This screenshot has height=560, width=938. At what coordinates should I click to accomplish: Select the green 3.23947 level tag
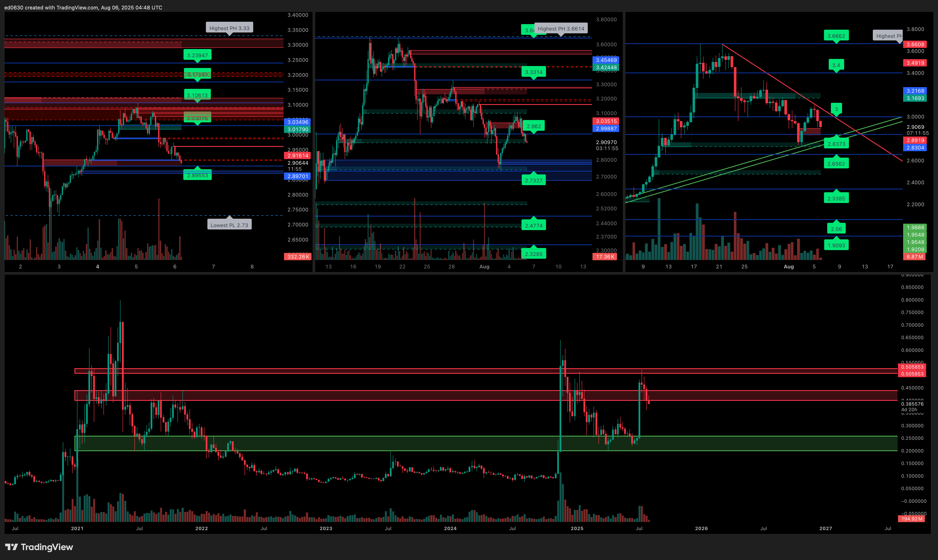(x=197, y=55)
